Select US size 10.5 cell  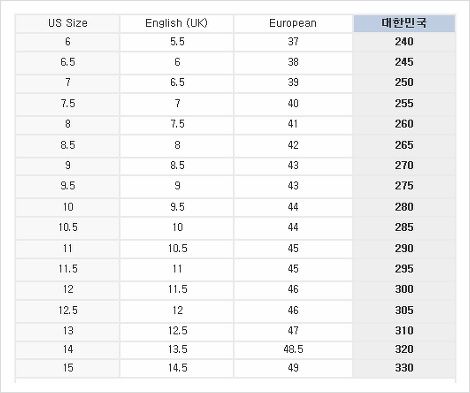click(68, 228)
